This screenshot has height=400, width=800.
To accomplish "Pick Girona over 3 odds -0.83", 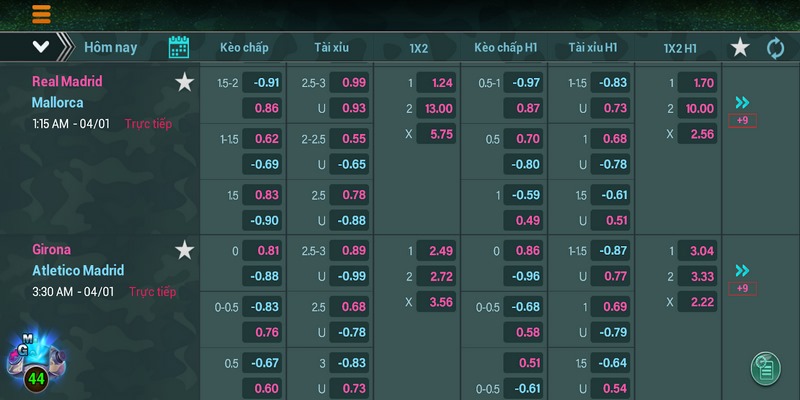I will 349,363.
